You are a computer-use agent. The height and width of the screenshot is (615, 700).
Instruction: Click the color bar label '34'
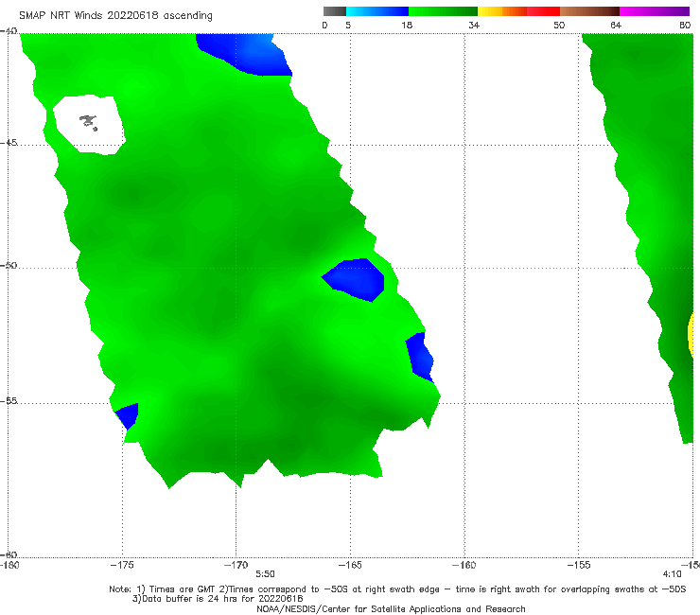pos(474,25)
